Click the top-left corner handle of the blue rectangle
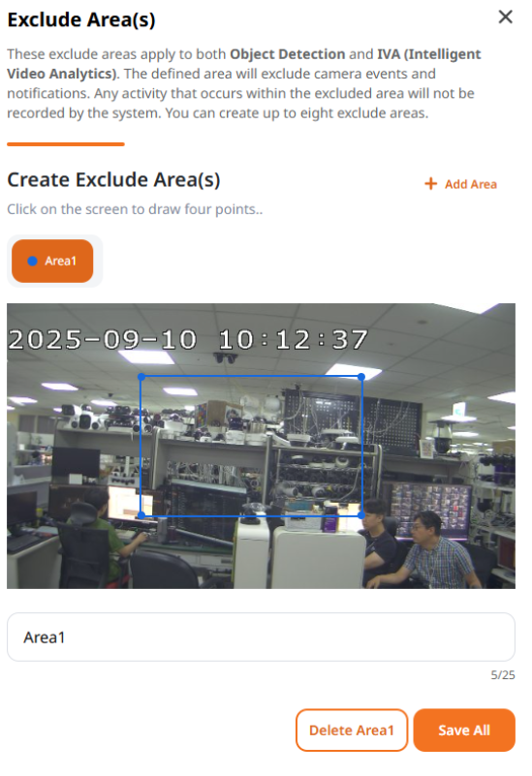The width and height of the screenshot is (532, 776). [x=141, y=377]
